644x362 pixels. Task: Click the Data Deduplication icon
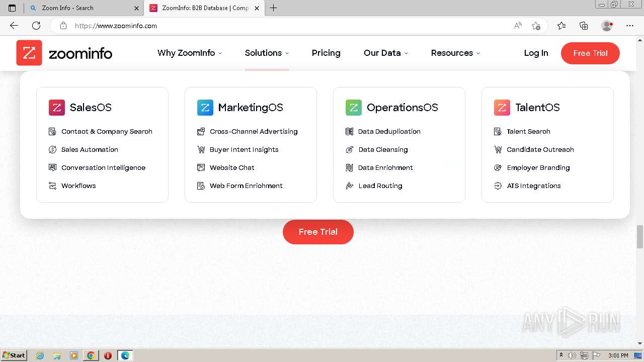[x=350, y=131]
